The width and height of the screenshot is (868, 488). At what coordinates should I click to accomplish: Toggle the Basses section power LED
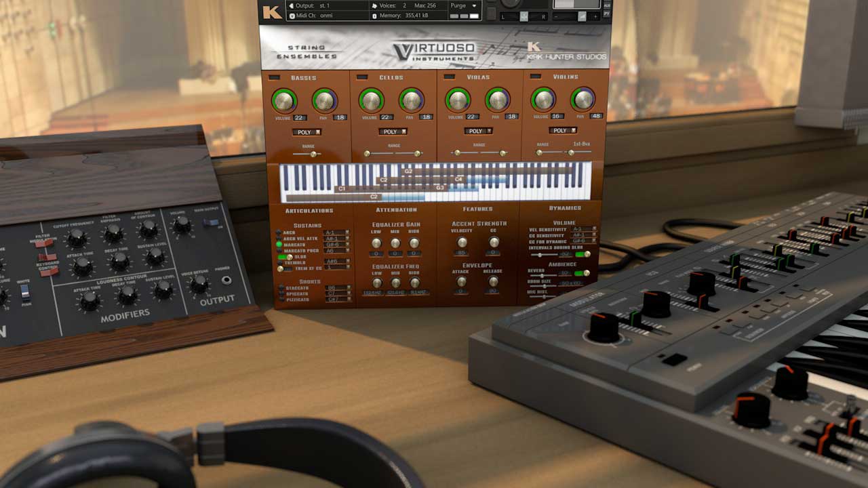click(x=274, y=78)
